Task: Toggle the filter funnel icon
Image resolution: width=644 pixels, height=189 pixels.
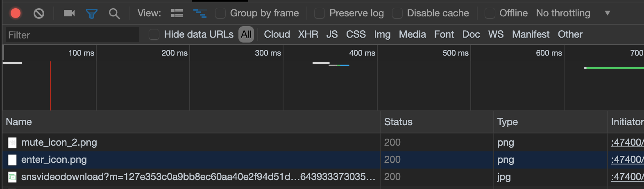Action: (92, 14)
